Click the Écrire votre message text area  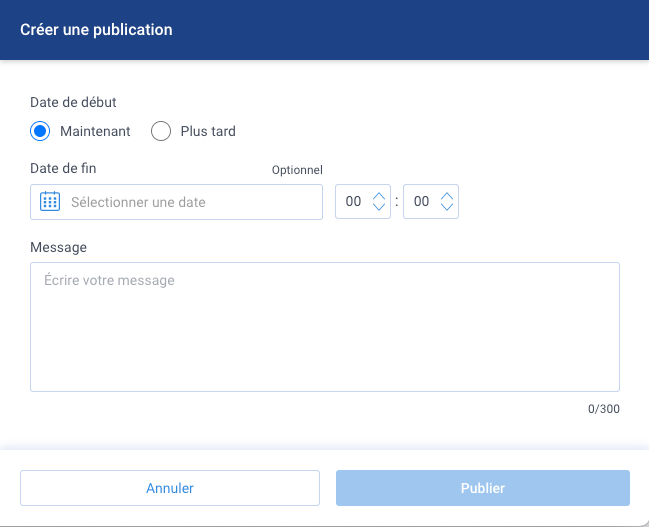click(325, 327)
